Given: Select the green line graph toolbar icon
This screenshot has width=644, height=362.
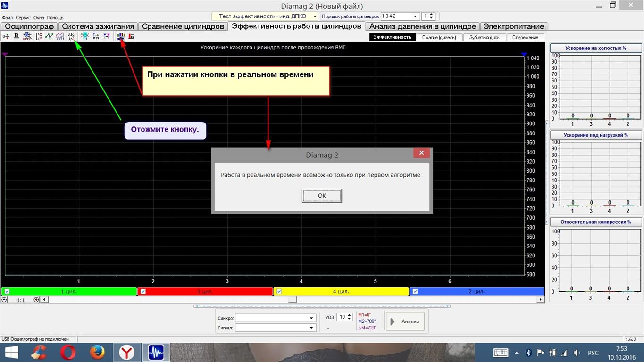Looking at the screenshot, I should (x=49, y=36).
